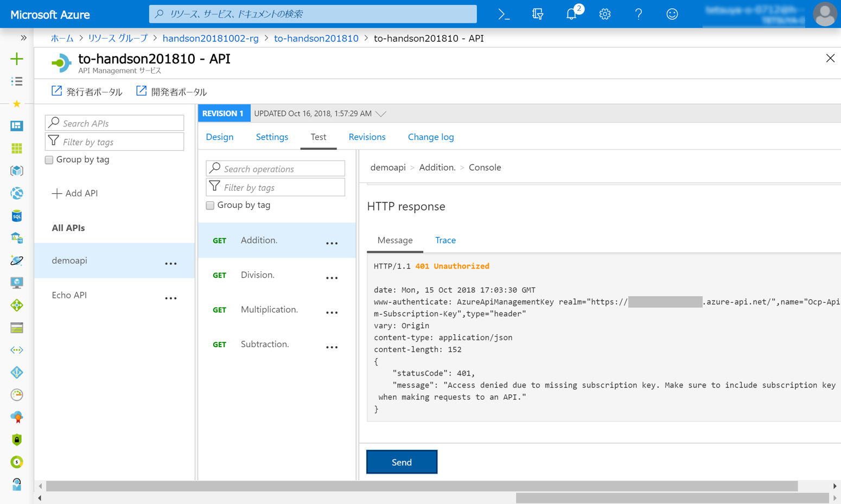
Task: Check Group by tag above operations list
Action: (210, 205)
